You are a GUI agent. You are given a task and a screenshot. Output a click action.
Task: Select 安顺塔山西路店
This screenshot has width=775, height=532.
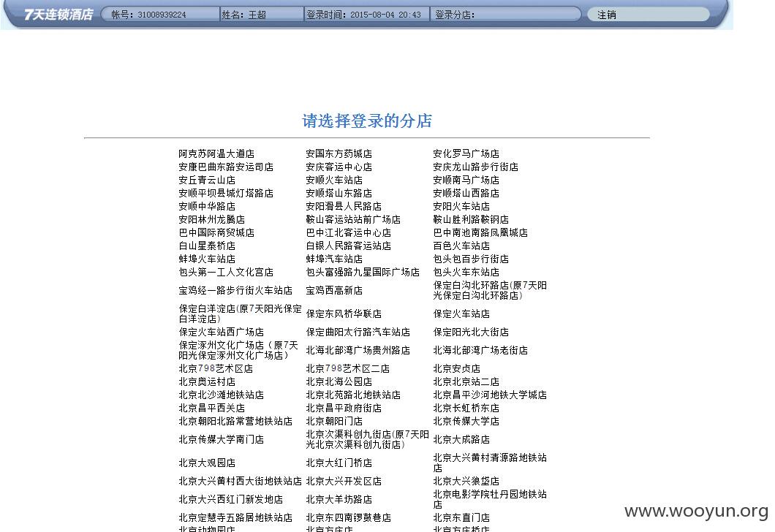[466, 193]
